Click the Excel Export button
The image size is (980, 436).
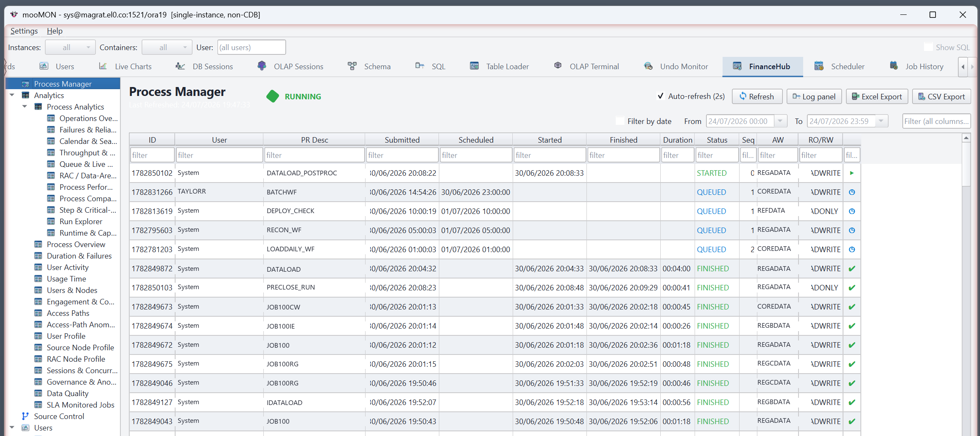click(877, 96)
